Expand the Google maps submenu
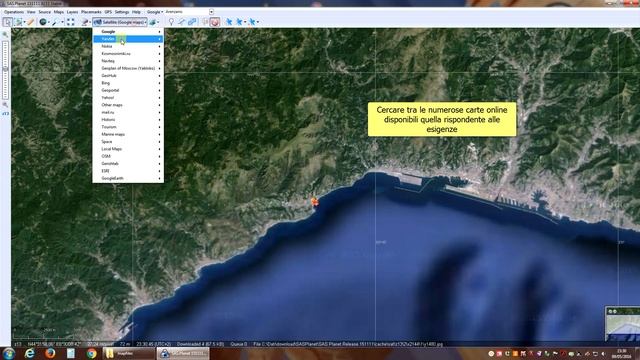The width and height of the screenshot is (640, 360). click(x=128, y=31)
